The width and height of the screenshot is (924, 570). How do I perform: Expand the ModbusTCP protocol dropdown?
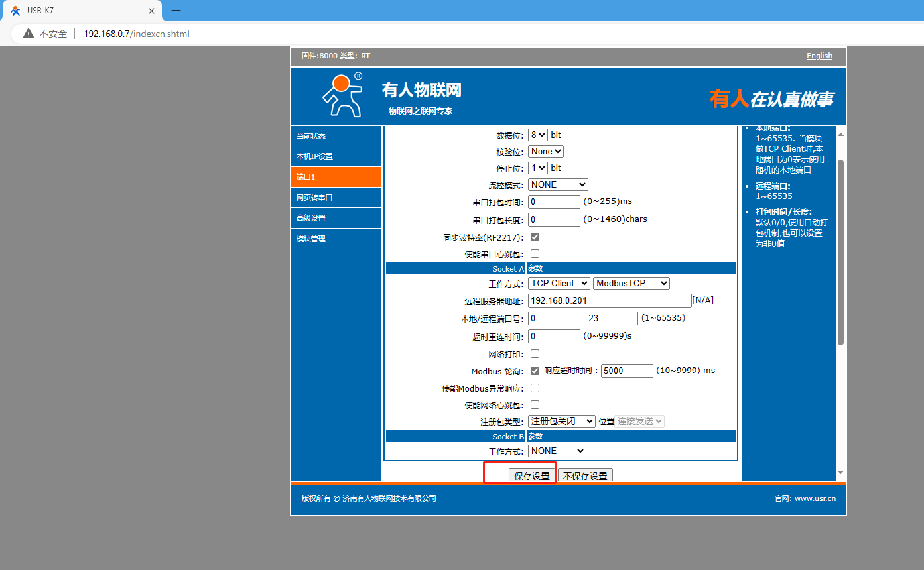click(x=631, y=283)
